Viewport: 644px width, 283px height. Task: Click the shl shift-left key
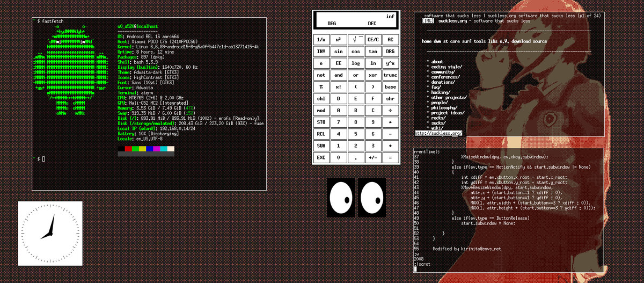[x=321, y=99]
